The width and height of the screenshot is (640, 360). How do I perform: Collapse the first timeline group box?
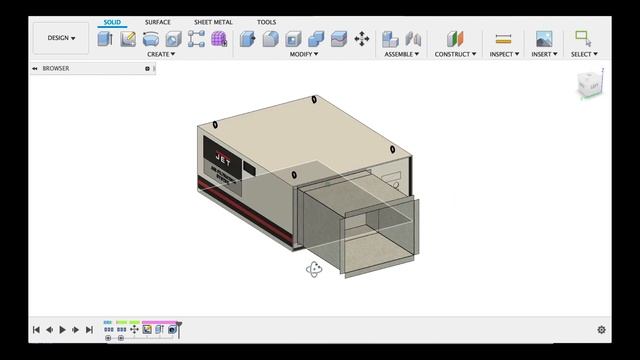(x=108, y=338)
